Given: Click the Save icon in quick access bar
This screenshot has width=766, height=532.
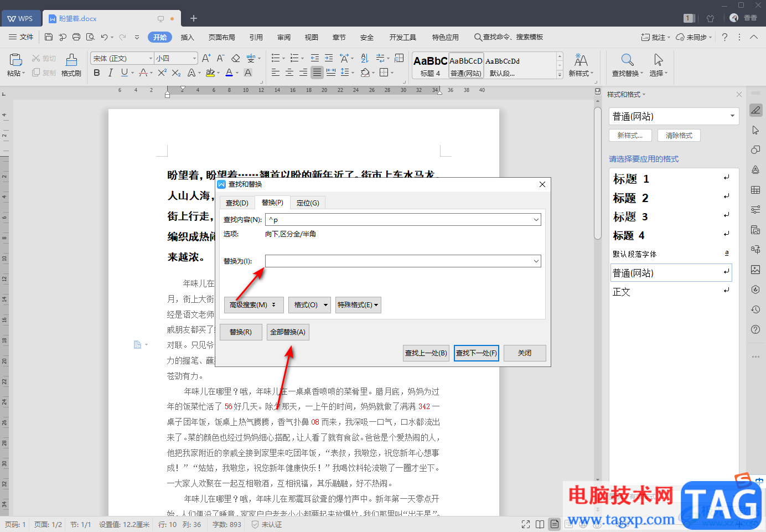Looking at the screenshot, I should [x=49, y=37].
